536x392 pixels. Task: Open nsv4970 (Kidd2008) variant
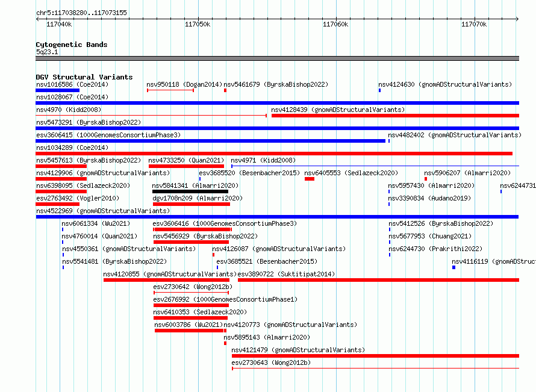click(69, 110)
